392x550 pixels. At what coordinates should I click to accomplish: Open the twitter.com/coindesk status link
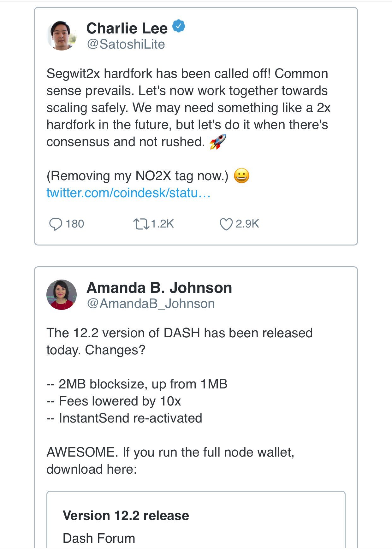pyautogui.click(x=128, y=193)
